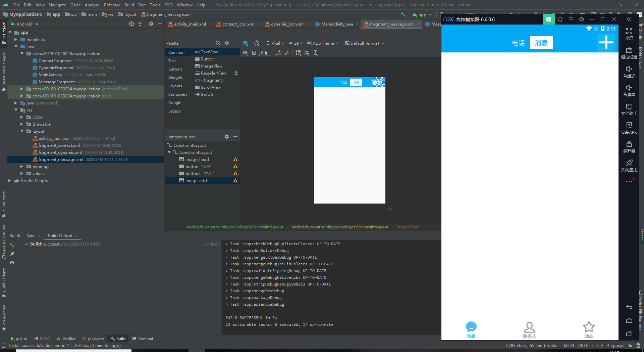Open Profiler tool window
This screenshot has width=644, height=352.
(66, 339)
